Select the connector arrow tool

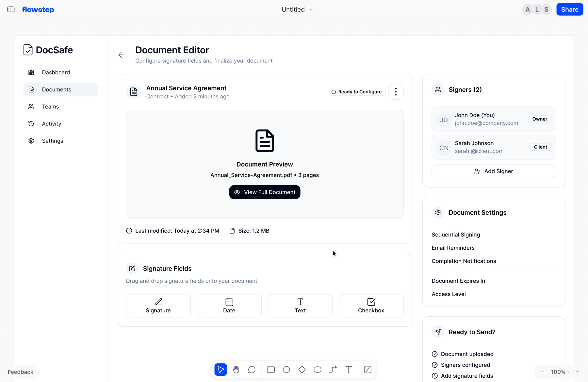tap(333, 370)
